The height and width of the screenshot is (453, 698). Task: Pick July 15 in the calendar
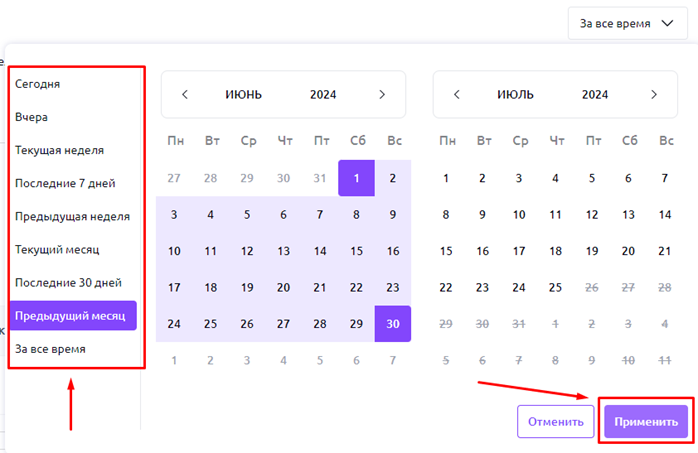click(x=447, y=251)
